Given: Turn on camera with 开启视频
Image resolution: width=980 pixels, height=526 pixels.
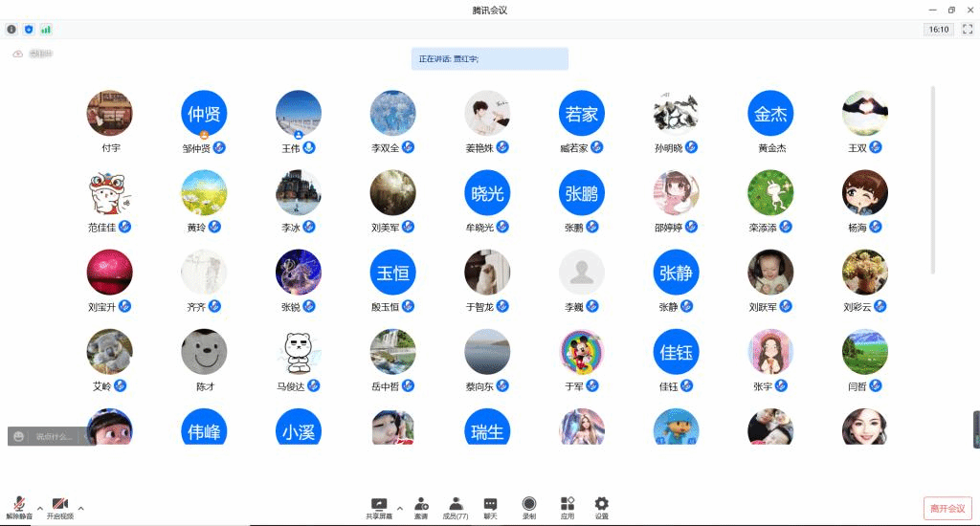Looking at the screenshot, I should click(x=60, y=507).
